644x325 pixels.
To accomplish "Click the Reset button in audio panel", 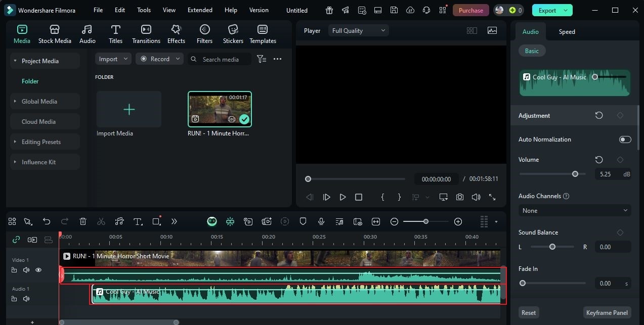I will click(529, 312).
